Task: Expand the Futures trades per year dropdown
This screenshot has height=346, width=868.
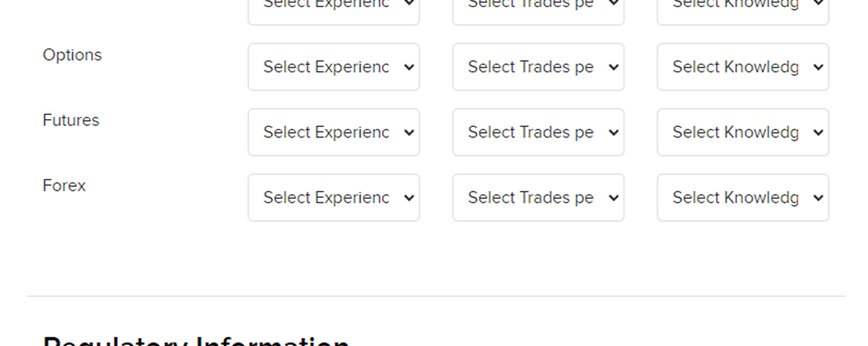Action: click(538, 132)
